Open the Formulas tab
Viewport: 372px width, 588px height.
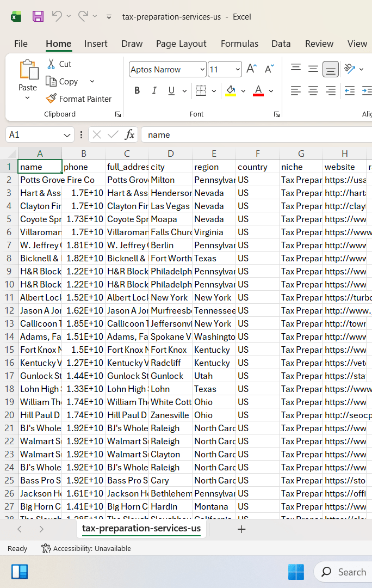pos(239,44)
